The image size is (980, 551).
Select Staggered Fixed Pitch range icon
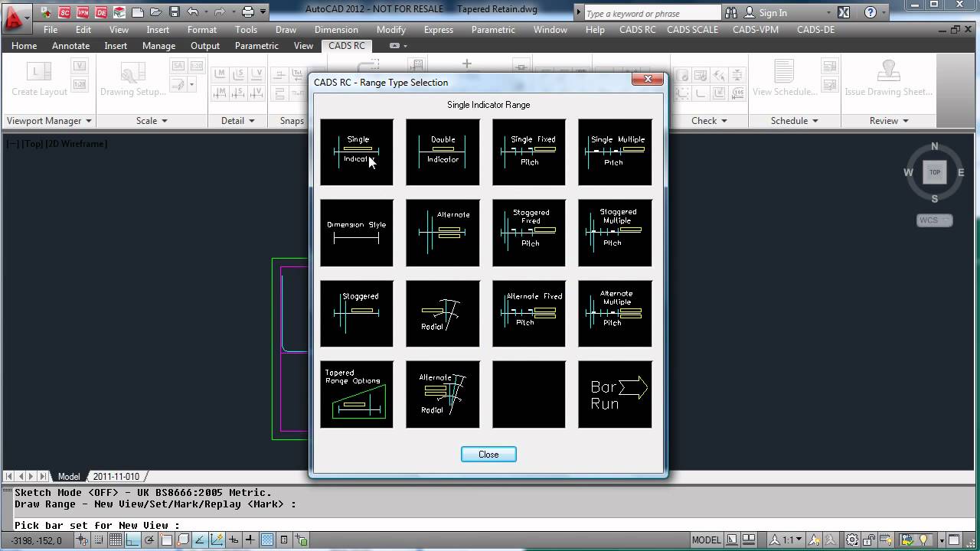529,233
